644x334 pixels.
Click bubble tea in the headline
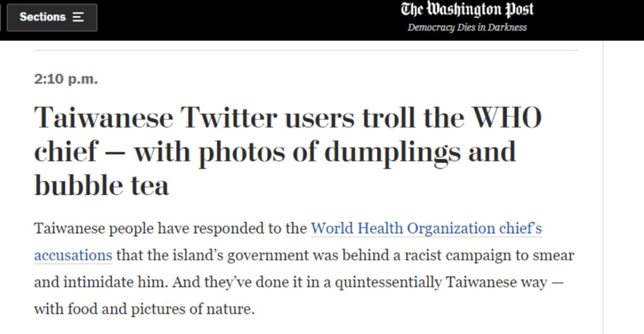[101, 185]
